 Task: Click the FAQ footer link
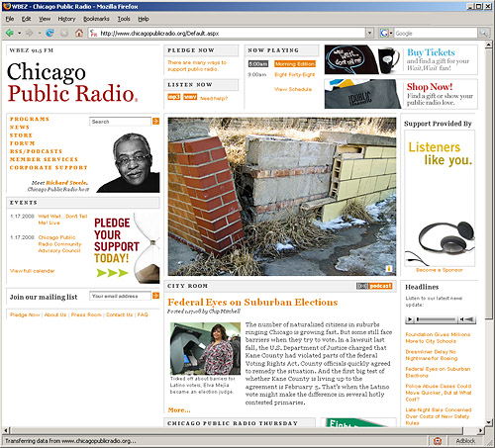[x=143, y=314]
